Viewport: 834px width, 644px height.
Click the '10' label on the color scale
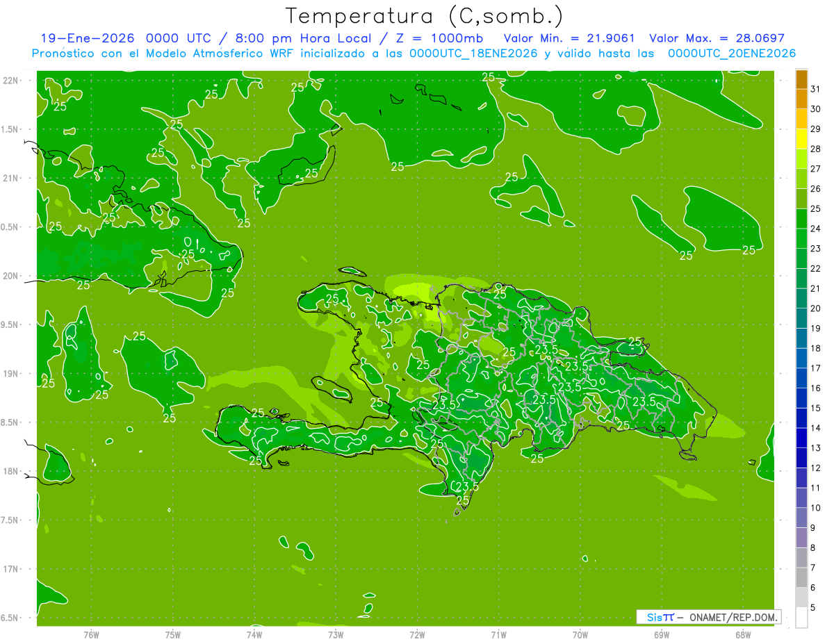tap(816, 508)
